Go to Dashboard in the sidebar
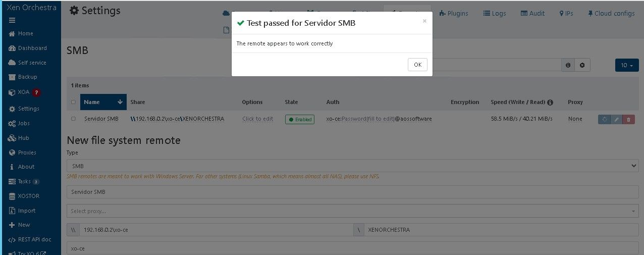 pos(28,48)
